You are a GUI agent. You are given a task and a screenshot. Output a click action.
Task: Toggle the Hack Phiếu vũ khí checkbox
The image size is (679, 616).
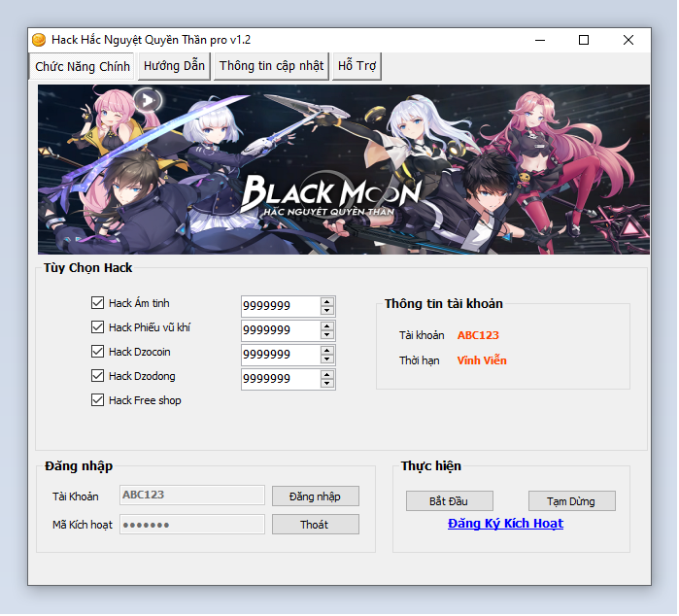tap(97, 327)
